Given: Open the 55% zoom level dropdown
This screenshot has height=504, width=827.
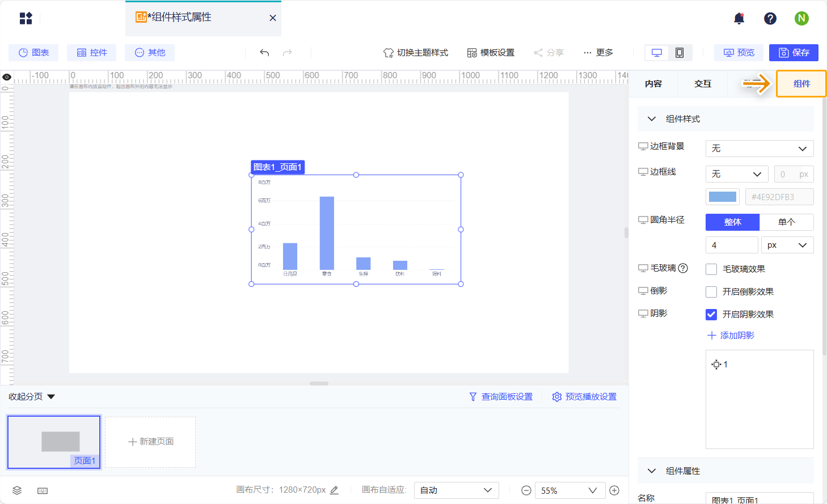Looking at the screenshot, I should (570, 490).
